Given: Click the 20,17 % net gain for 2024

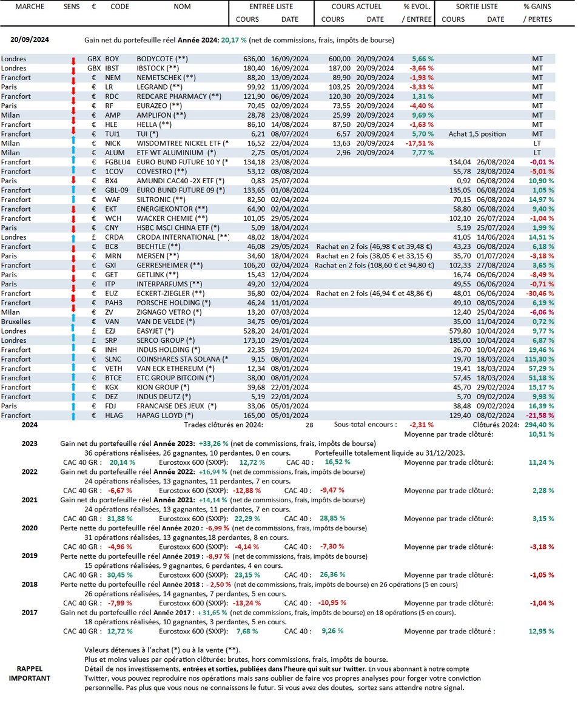Looking at the screenshot, I should [234, 41].
